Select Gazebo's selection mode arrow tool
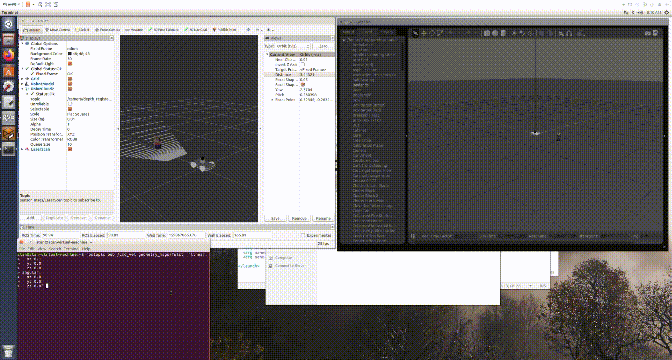This screenshot has width=672, height=360. point(415,33)
